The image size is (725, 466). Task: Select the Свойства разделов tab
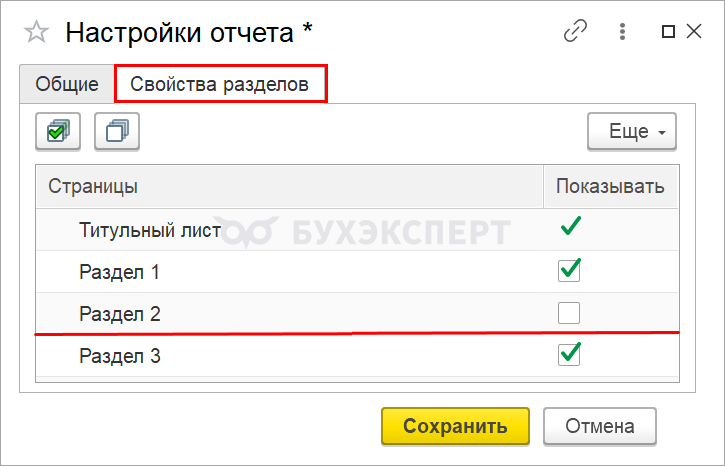click(221, 84)
